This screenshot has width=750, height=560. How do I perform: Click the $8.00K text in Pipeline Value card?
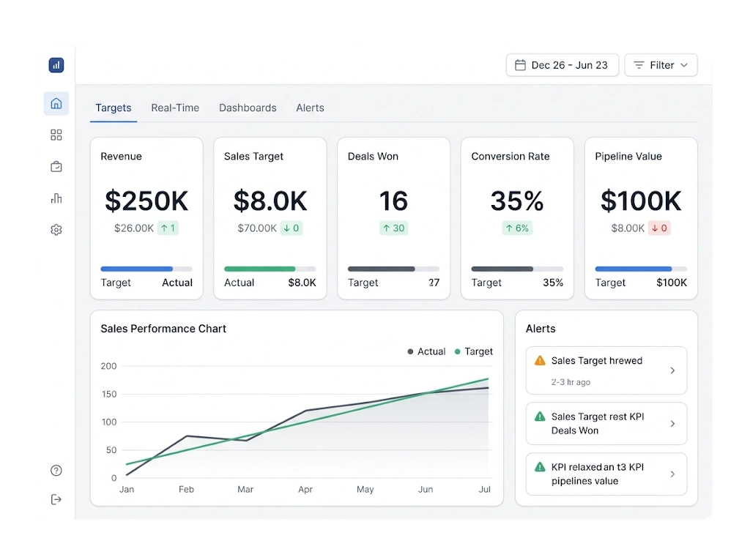(628, 228)
